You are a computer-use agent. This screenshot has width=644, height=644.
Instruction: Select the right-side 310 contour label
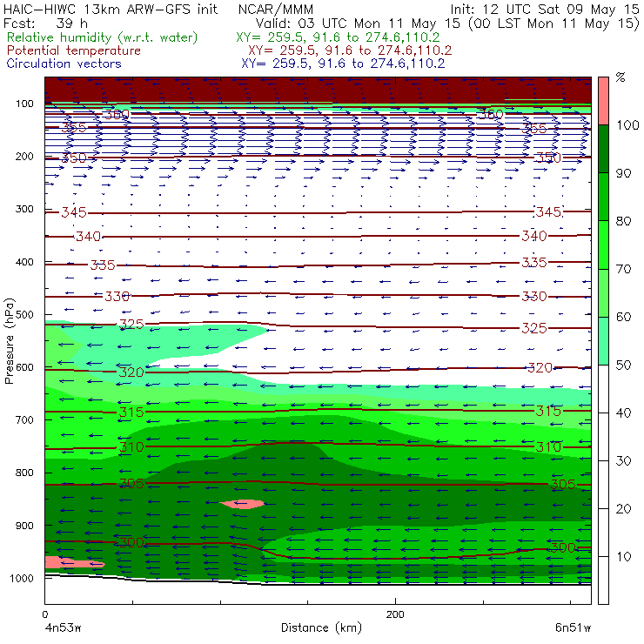point(548,446)
